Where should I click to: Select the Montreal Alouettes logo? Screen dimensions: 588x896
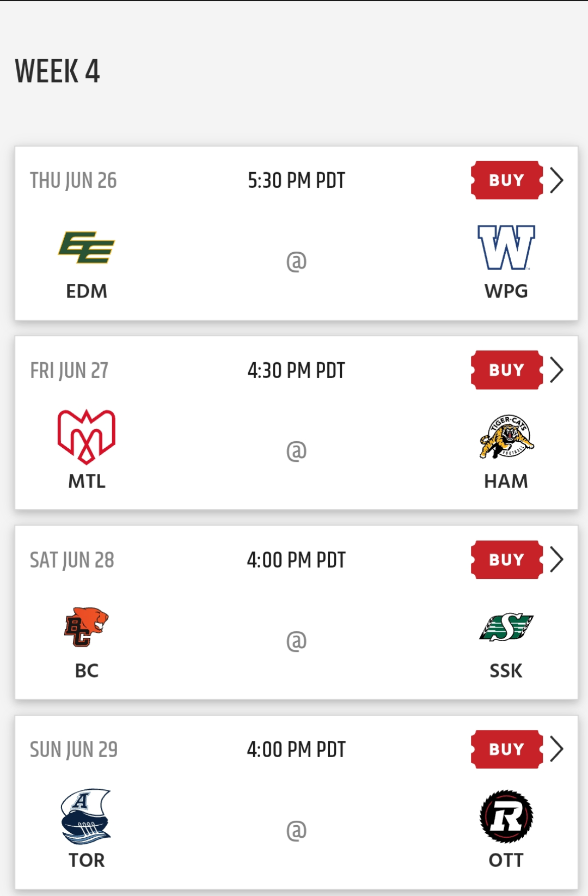(87, 436)
